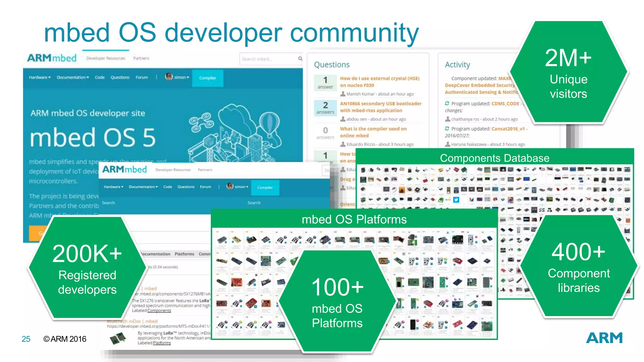The image size is (644, 362).
Task: Open the CDMS_CODE program link
Action: point(505,103)
